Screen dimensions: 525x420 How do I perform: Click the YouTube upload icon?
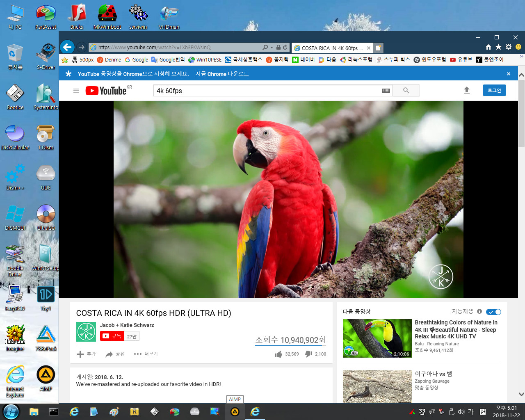click(x=466, y=90)
